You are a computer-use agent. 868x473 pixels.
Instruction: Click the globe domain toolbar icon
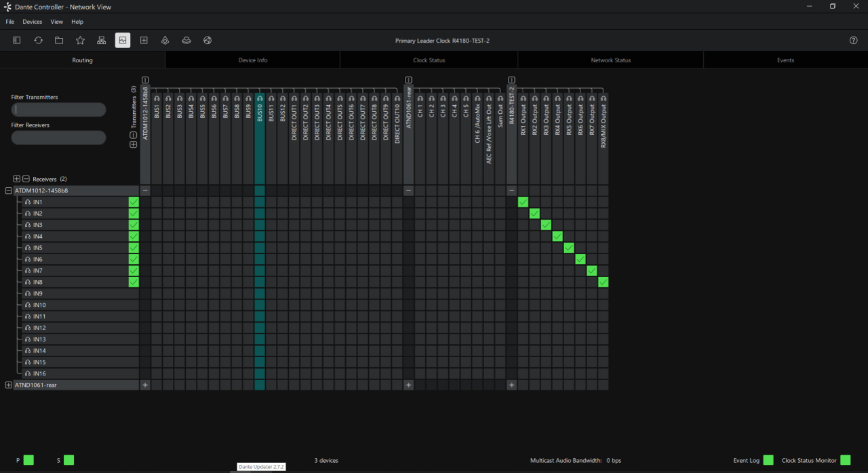coord(208,41)
